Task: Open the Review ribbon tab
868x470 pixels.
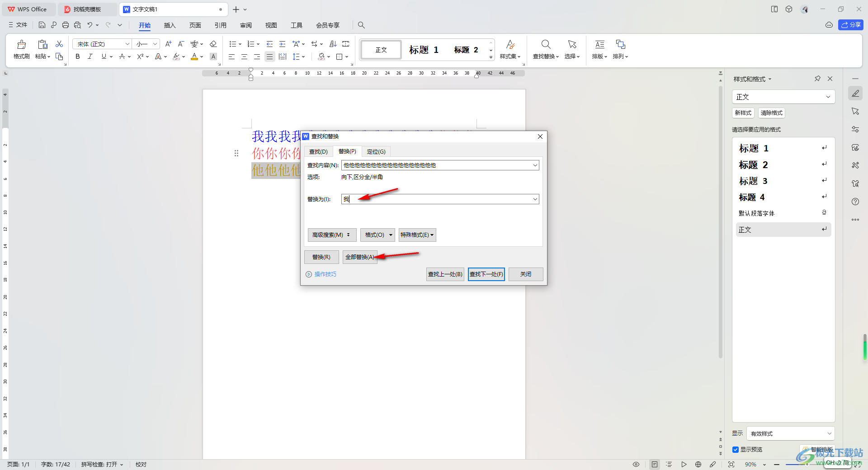Action: pyautogui.click(x=245, y=25)
